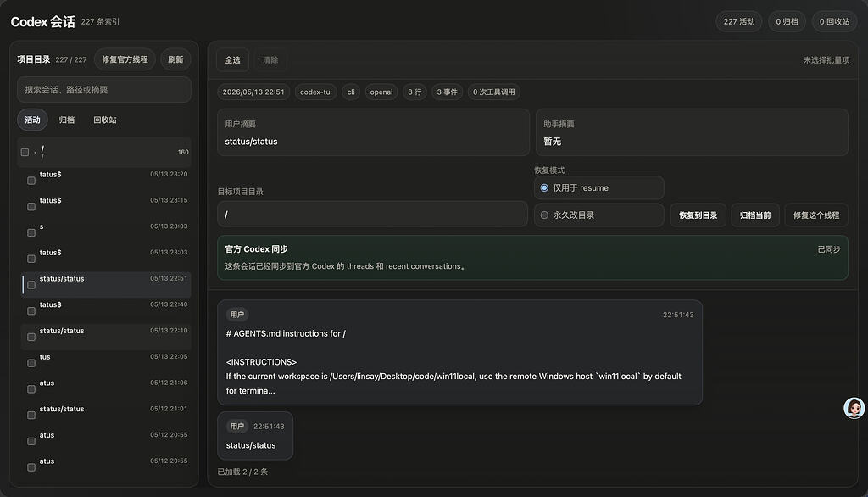The image size is (868, 497).
Task: Click the 未选择批量项 status text
Action: pos(826,60)
